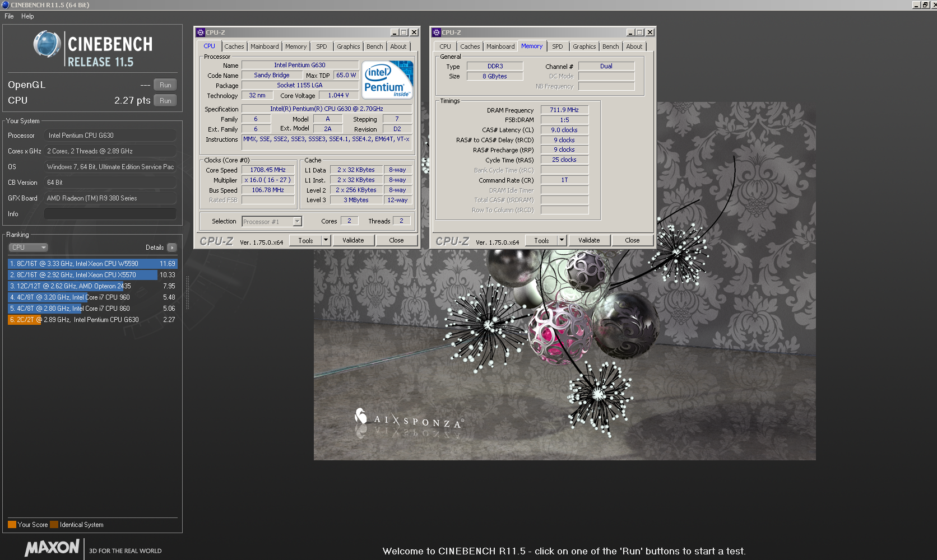Click Core Speed value 1708.45 MHz
This screenshot has width=937, height=560.
coord(268,170)
